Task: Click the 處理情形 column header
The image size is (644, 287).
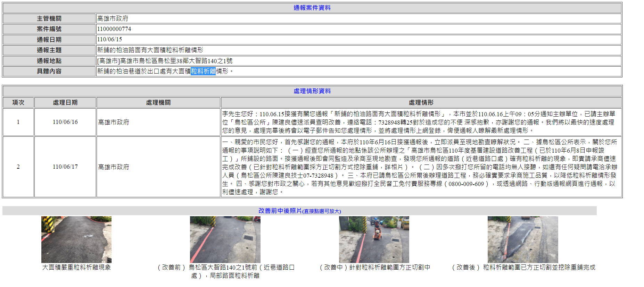Action: point(421,102)
